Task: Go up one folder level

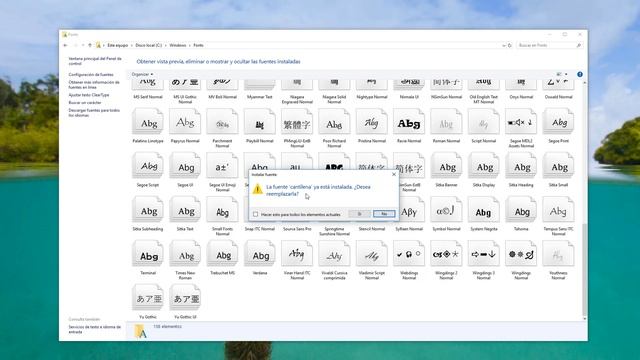Action: (x=90, y=45)
